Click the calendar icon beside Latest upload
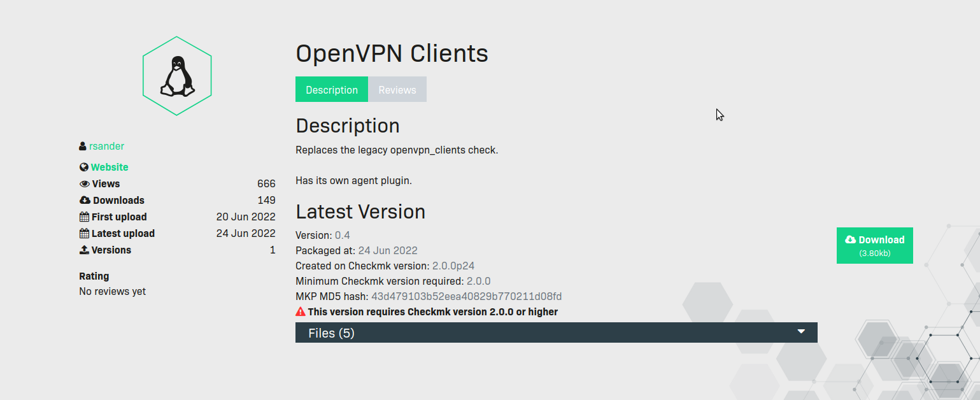Screen dimensions: 980x400 coord(84,234)
